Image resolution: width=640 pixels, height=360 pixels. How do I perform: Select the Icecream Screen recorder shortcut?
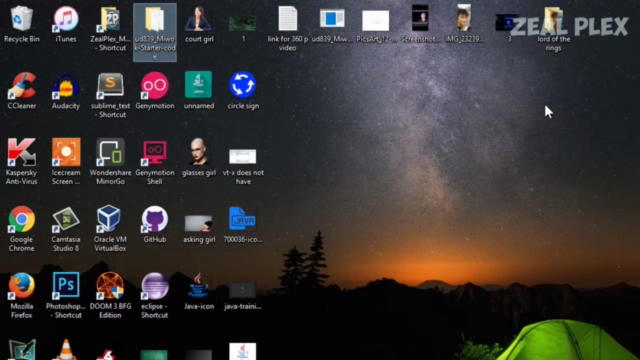pos(66,152)
